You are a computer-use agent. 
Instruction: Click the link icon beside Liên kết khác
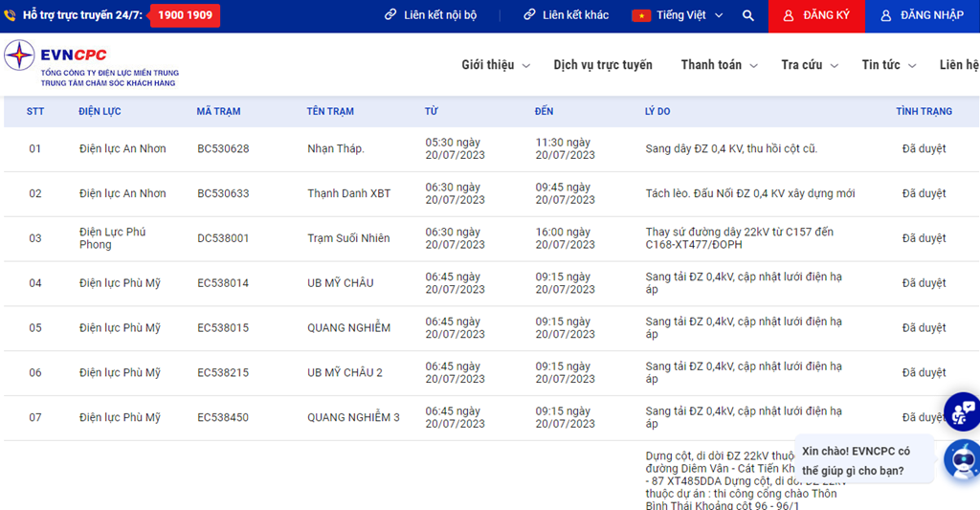529,14
